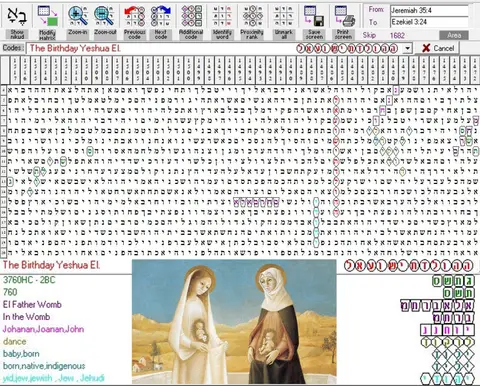Select the '3760HC - 2BC' legend entry
The width and height of the screenshot is (480, 386).
pos(29,280)
